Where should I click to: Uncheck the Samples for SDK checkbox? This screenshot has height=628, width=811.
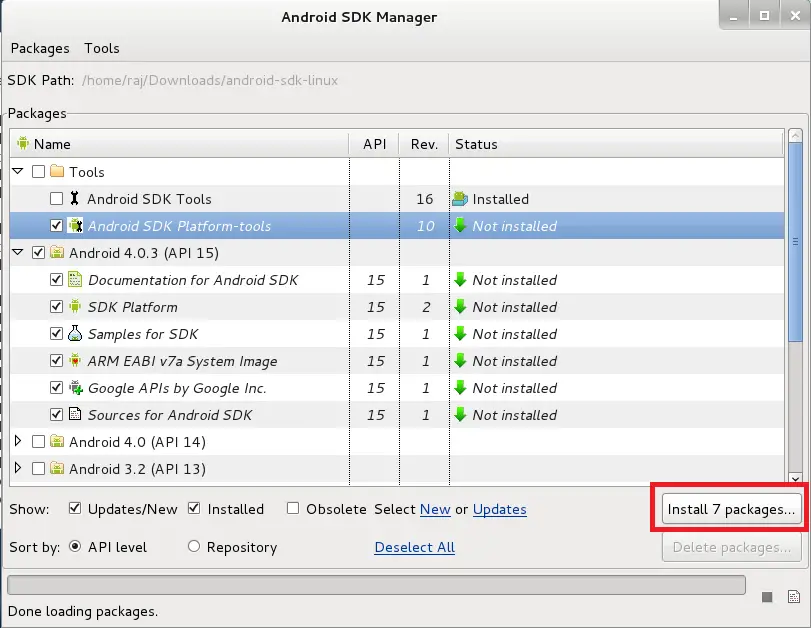(56, 334)
